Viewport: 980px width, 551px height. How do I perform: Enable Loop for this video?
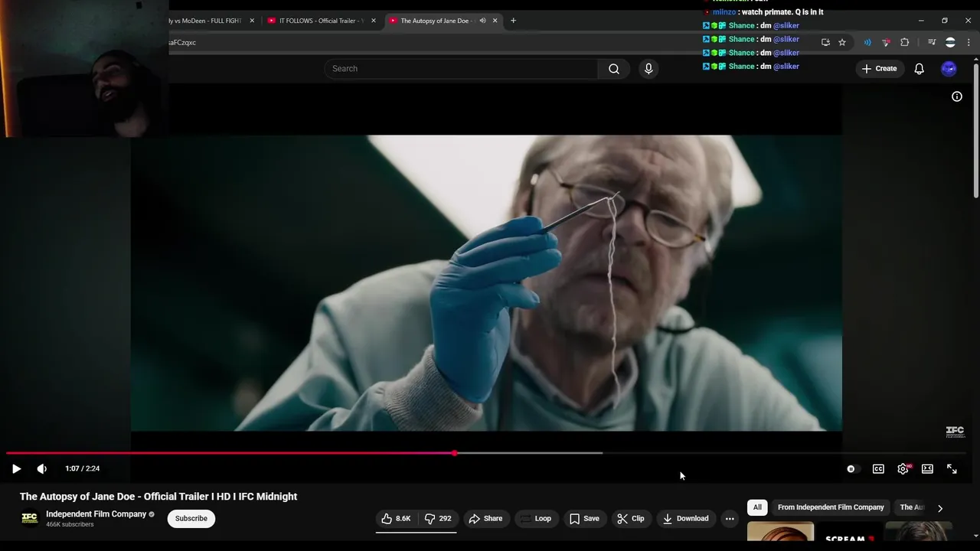click(535, 519)
